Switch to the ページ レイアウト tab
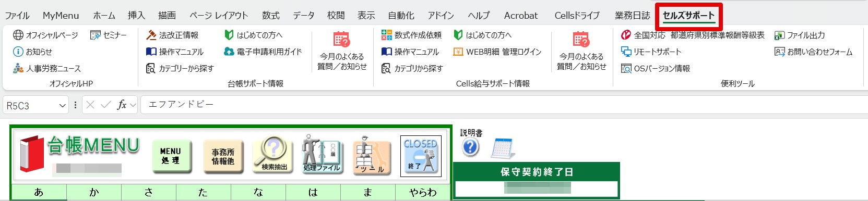Image resolution: width=868 pixels, height=201 pixels. pyautogui.click(x=219, y=16)
